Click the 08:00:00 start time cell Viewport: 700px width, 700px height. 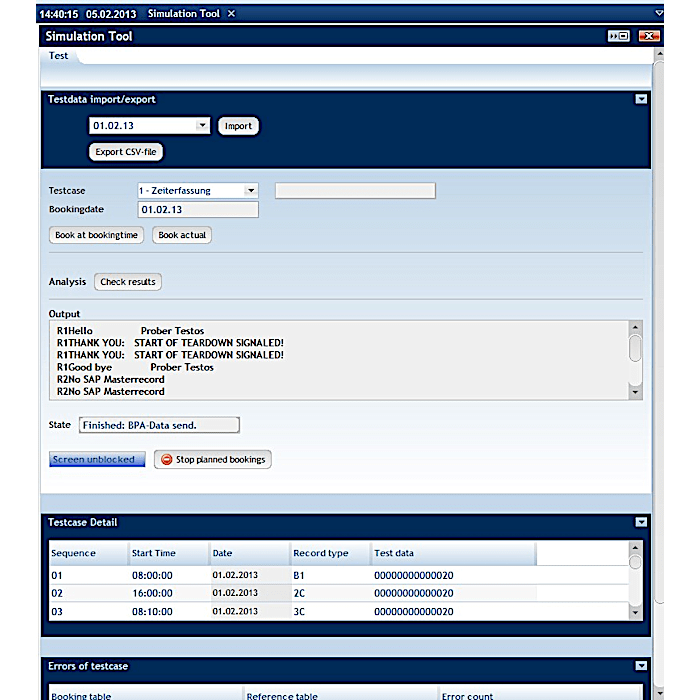pyautogui.click(x=152, y=575)
